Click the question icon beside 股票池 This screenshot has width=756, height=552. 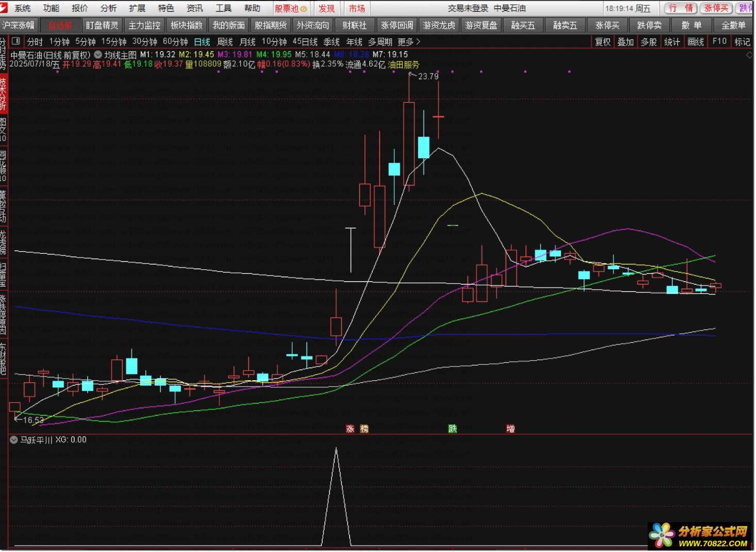coord(304,9)
